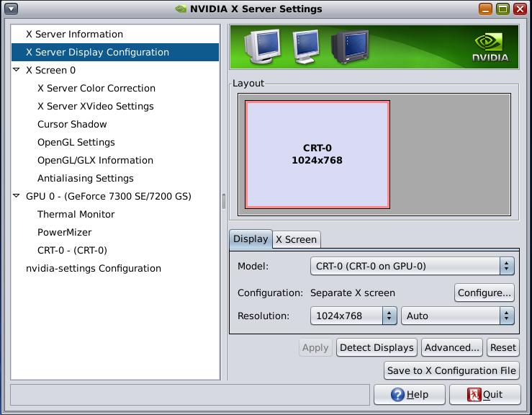
Task: Click the Quit button
Action: (x=484, y=394)
